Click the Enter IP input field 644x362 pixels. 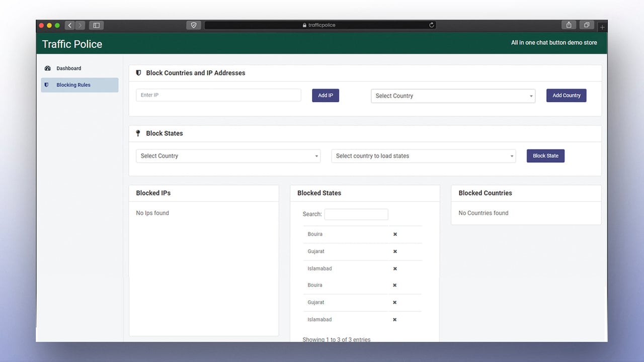(x=218, y=95)
